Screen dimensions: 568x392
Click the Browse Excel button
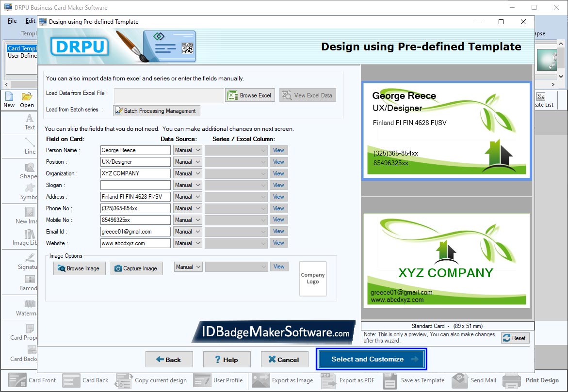[250, 95]
